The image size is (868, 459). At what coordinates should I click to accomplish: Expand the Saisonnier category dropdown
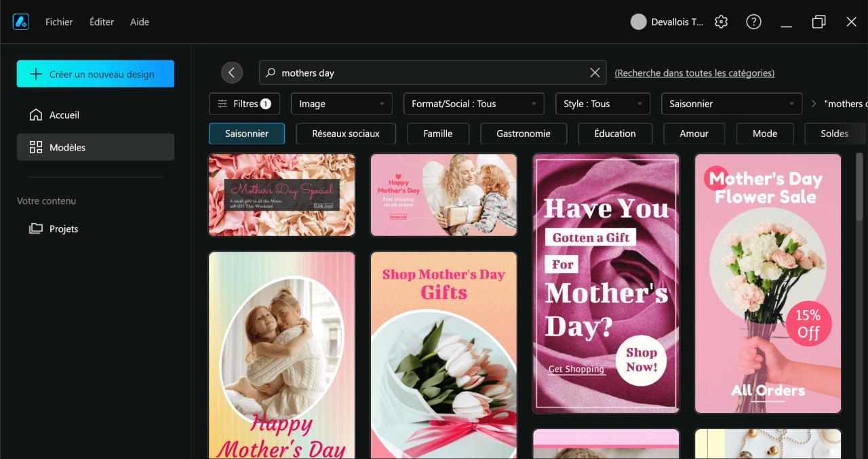point(732,104)
